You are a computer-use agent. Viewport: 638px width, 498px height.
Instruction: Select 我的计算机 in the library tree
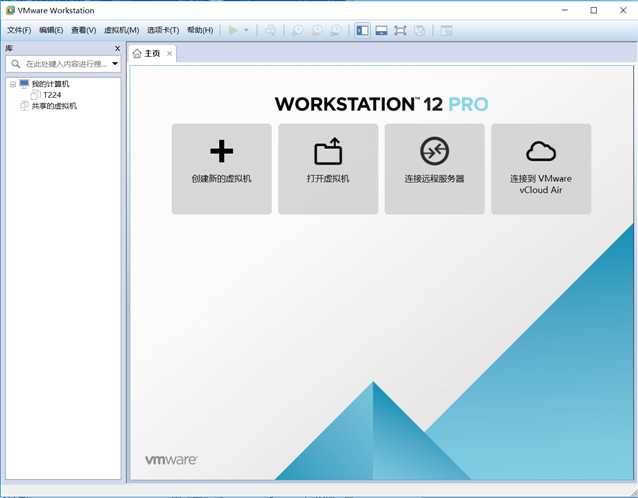click(x=50, y=84)
